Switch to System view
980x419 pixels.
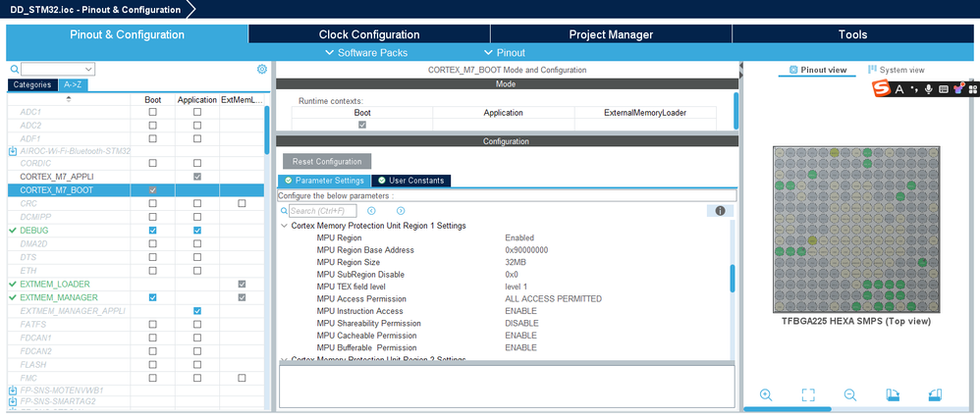pyautogui.click(x=897, y=70)
